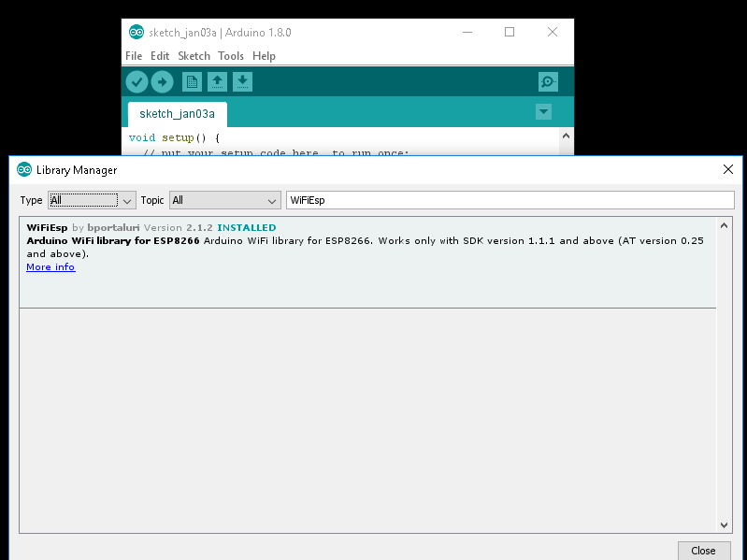Image resolution: width=747 pixels, height=560 pixels.
Task: Click the void setup() code line
Action: 175,138
